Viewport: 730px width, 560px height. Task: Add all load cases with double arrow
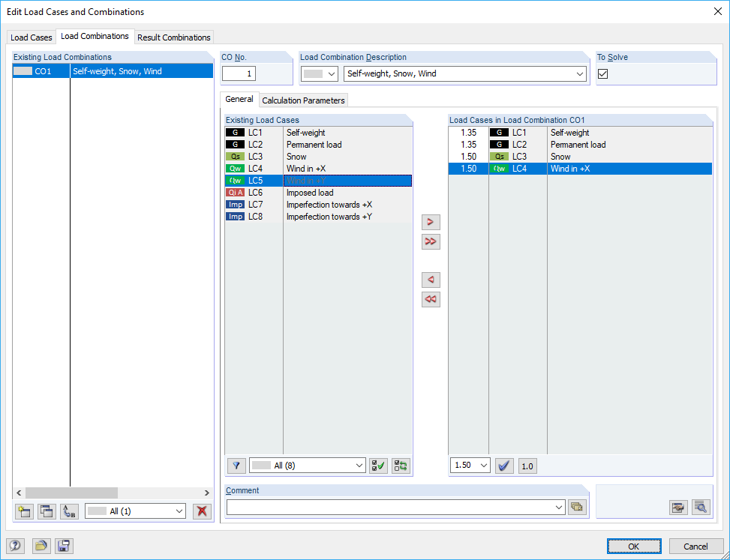coord(431,241)
